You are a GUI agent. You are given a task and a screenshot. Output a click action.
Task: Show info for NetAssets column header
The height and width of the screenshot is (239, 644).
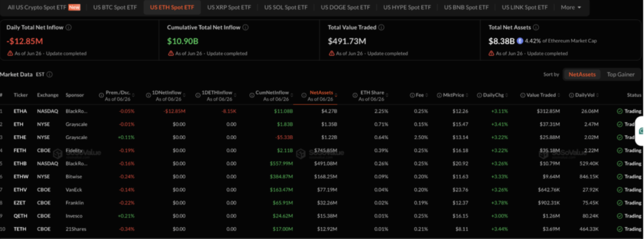pyautogui.click(x=304, y=95)
